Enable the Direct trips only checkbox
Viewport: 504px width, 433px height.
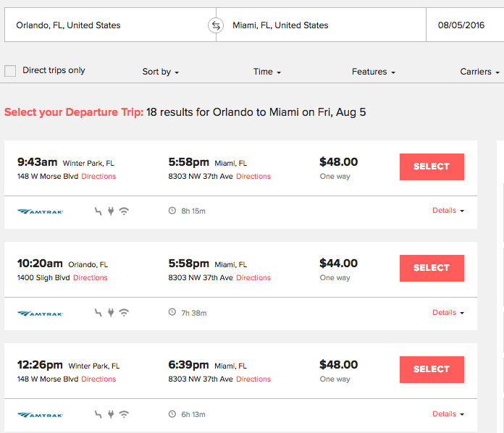pos(10,71)
